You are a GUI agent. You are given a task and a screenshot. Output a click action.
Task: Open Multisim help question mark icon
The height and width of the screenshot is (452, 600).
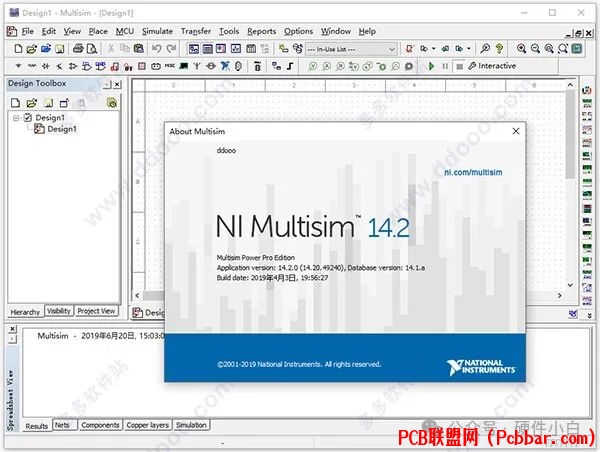[499, 49]
